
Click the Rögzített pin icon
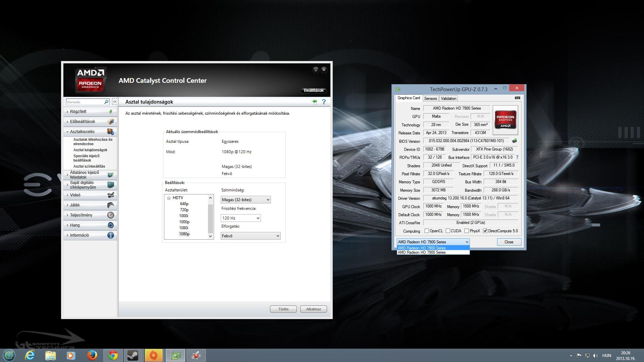tap(111, 112)
